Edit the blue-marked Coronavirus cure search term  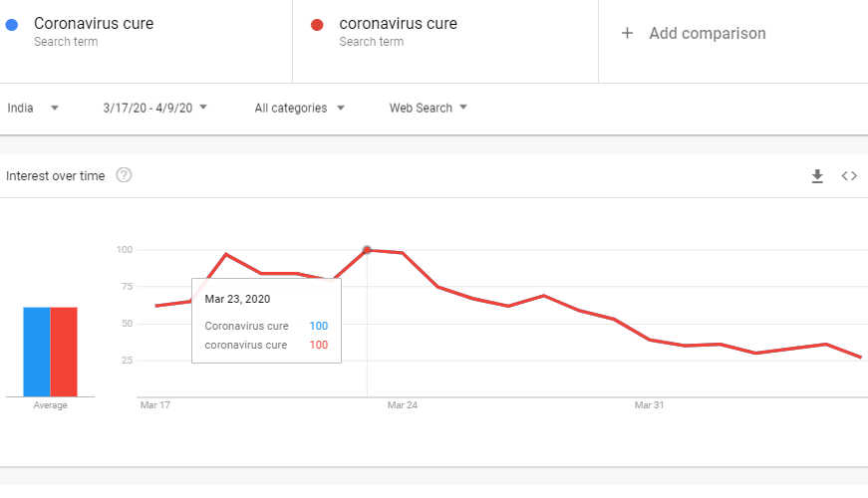click(94, 23)
